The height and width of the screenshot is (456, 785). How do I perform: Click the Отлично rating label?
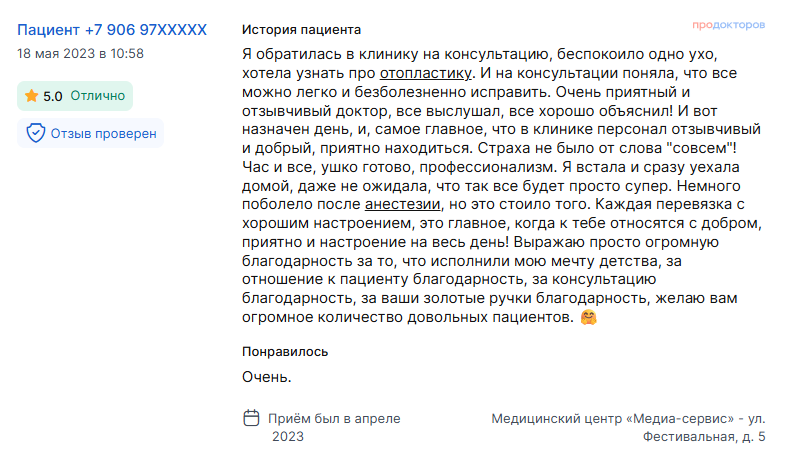tap(98, 96)
